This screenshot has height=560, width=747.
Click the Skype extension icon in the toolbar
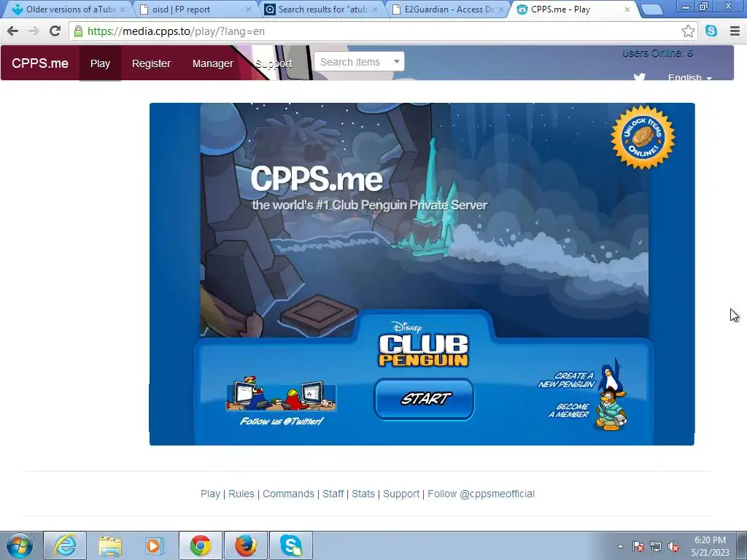click(711, 31)
